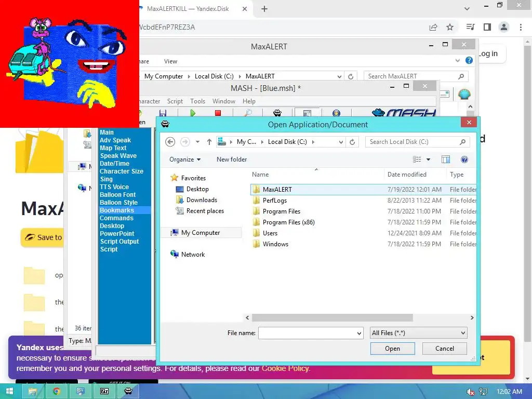The width and height of the screenshot is (532, 399).
Task: Select the Windows folder in file list
Action: click(x=275, y=244)
